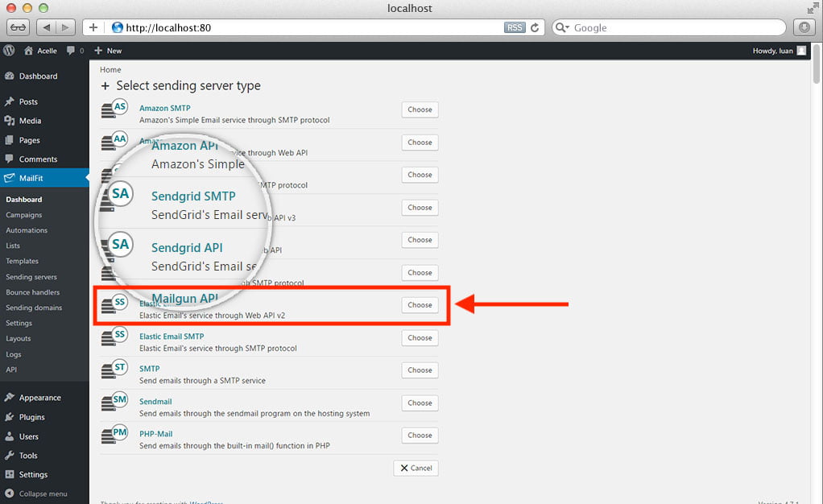
Task: Click Elastic Email SMTP title link
Action: point(172,337)
